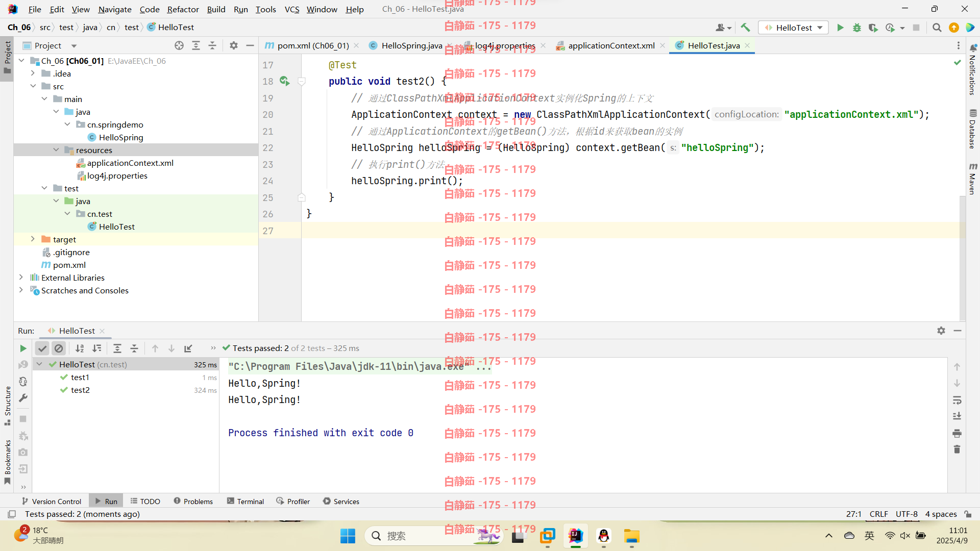Image resolution: width=980 pixels, height=551 pixels.
Task: Collapse the resources folder
Action: coord(56,150)
